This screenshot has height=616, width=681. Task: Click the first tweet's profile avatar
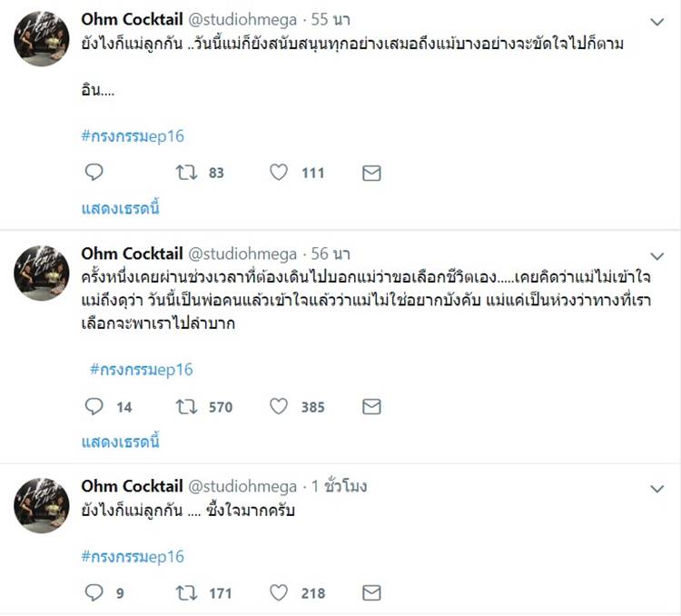(x=43, y=39)
